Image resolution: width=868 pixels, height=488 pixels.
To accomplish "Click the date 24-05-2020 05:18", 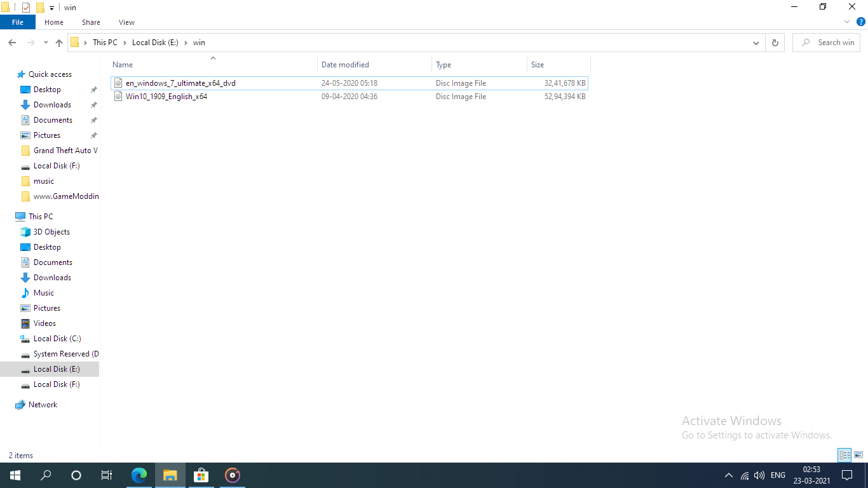I will coord(349,83).
